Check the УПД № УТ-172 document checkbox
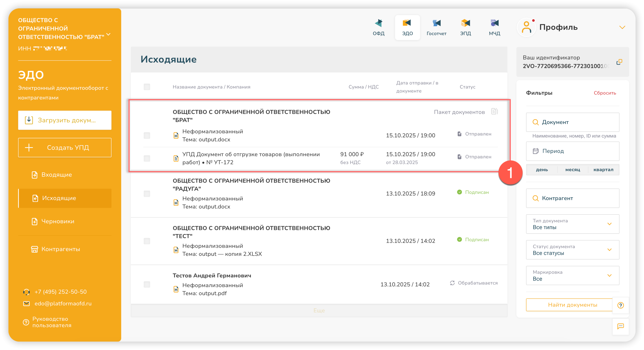This screenshot has width=644, height=350. [147, 158]
